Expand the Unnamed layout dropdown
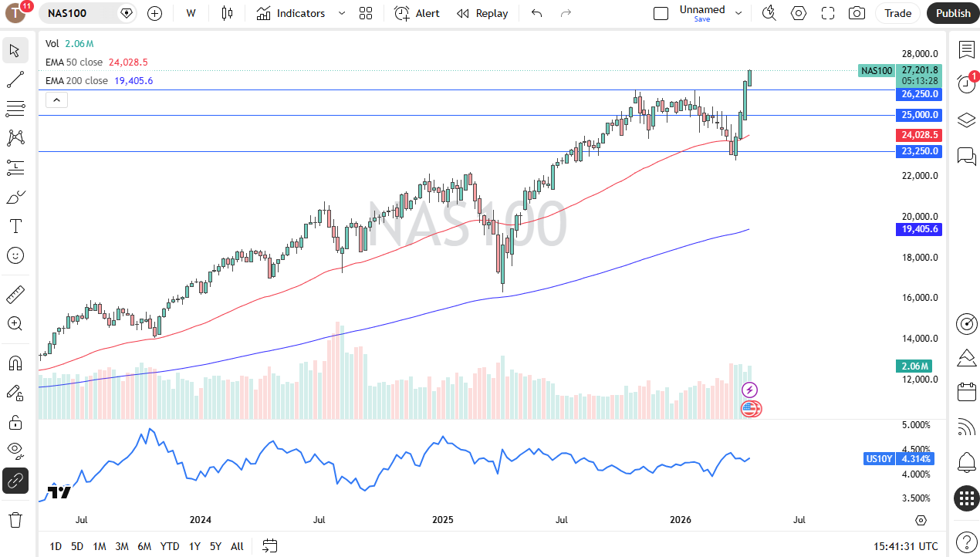This screenshot has width=980, height=557. [738, 13]
